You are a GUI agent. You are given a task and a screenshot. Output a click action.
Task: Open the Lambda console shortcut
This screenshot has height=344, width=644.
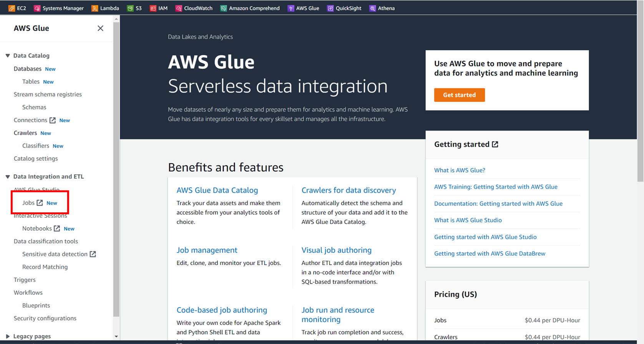pos(105,8)
